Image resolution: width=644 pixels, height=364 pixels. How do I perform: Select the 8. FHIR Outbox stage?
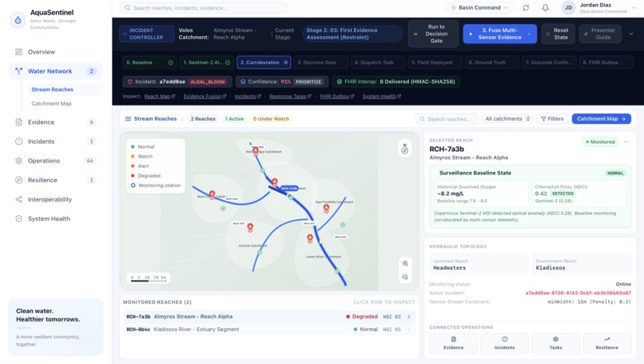606,62
